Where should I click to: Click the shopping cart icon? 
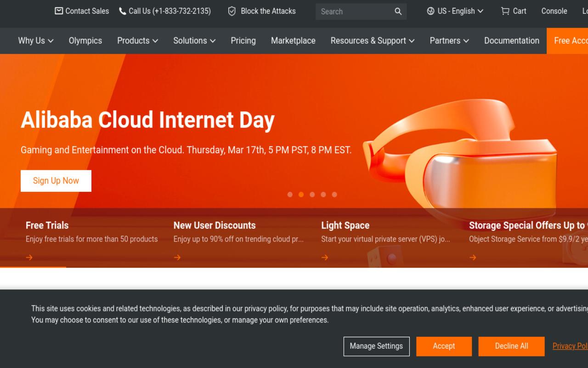pyautogui.click(x=505, y=11)
